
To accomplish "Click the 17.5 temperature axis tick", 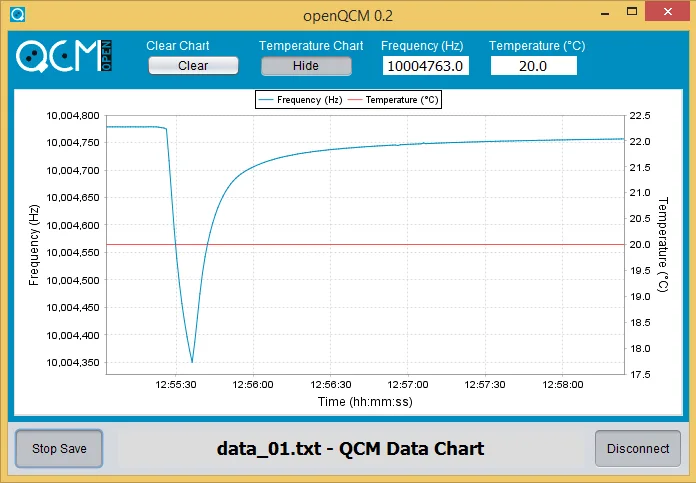I will (x=640, y=375).
